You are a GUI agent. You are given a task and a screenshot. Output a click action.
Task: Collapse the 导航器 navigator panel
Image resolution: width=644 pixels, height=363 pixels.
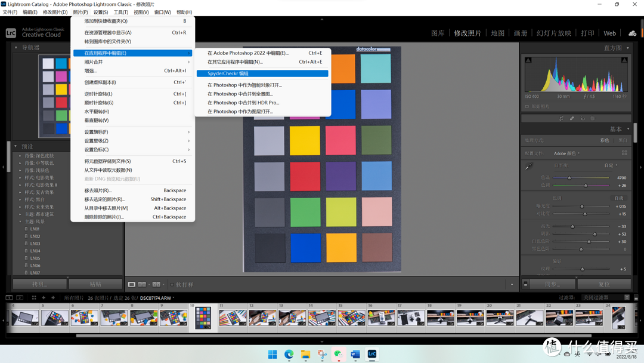16,48
